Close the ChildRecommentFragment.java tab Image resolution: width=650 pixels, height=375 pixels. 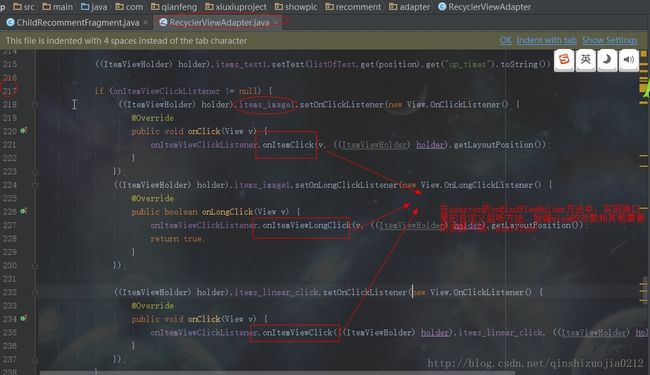[x=146, y=22]
